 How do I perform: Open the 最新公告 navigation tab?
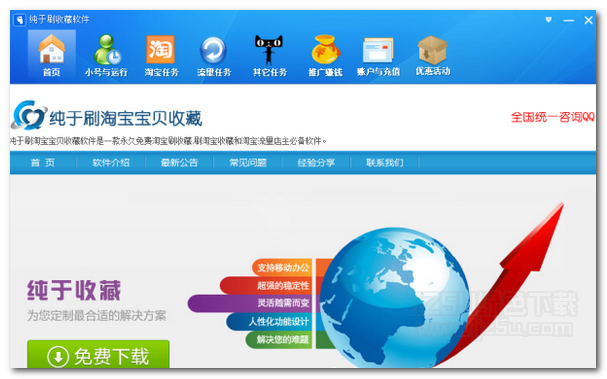(179, 163)
